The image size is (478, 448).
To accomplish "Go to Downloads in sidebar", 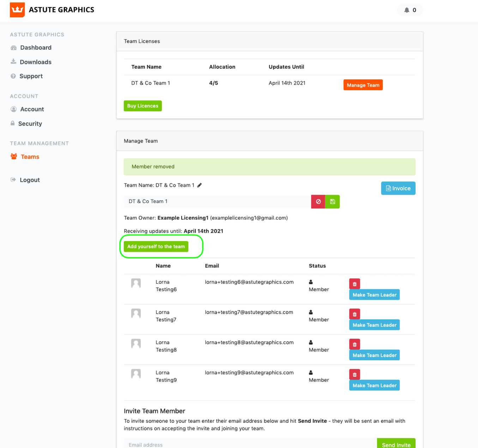I will click(x=36, y=62).
